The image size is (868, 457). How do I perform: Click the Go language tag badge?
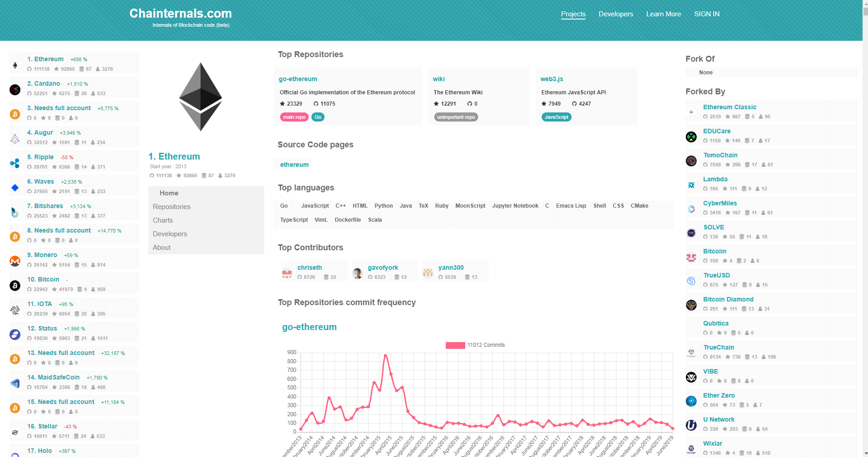(318, 117)
